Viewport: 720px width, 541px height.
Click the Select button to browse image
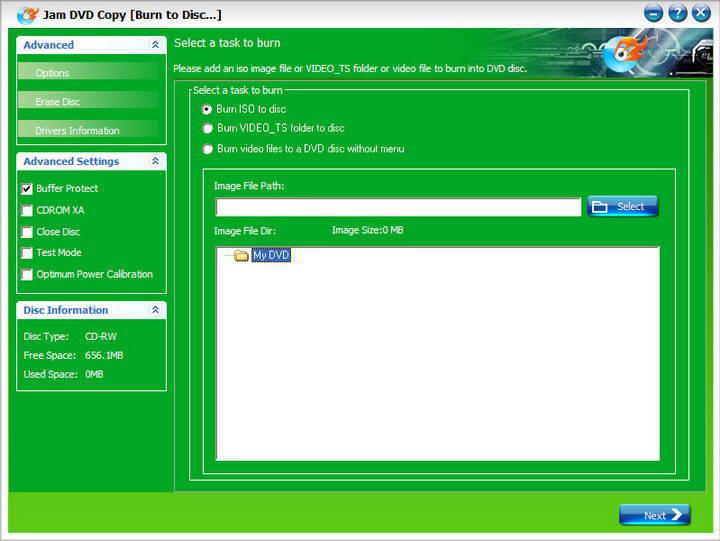click(x=623, y=207)
